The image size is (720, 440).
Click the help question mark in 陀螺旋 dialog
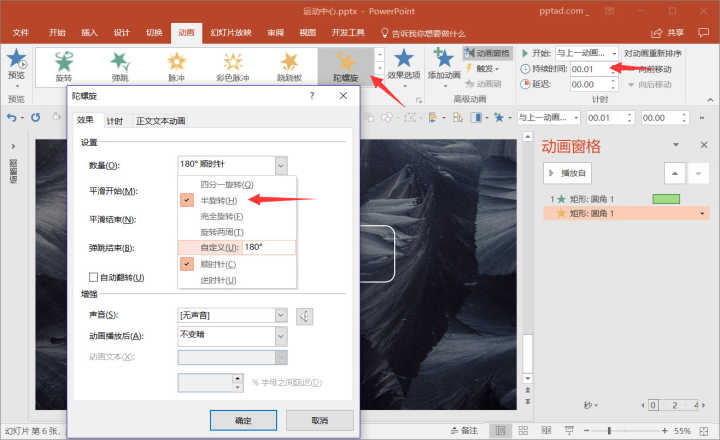tap(312, 96)
